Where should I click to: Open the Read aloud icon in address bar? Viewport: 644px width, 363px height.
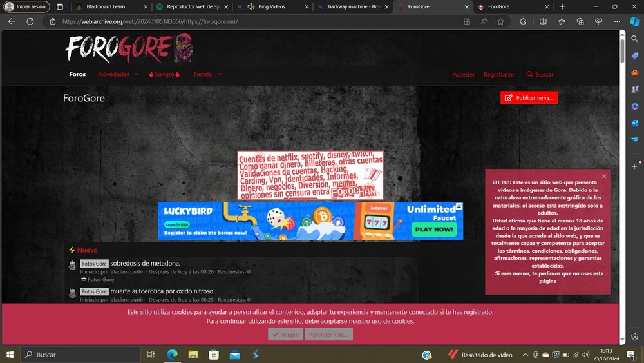(484, 21)
